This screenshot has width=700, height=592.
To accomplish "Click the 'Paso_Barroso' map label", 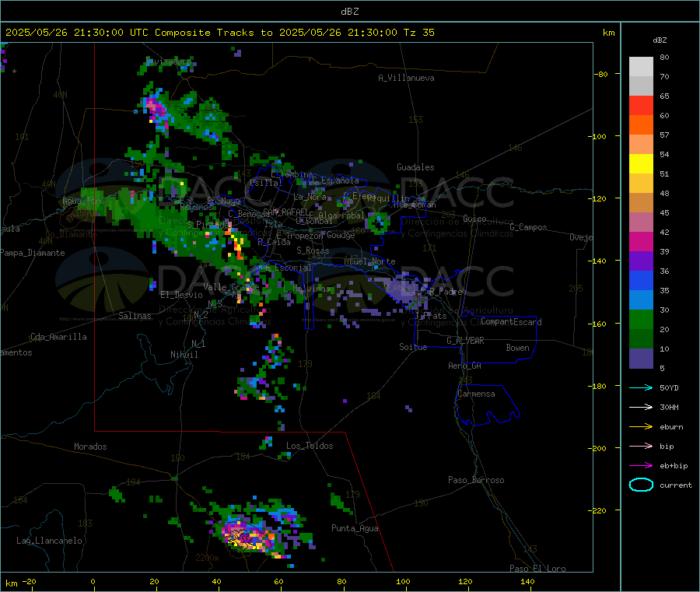I will point(476,480).
